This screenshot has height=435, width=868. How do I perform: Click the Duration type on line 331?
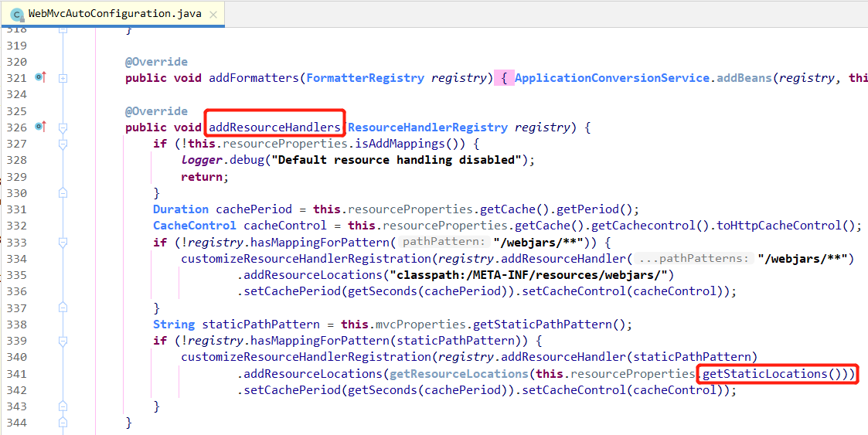tap(181, 209)
